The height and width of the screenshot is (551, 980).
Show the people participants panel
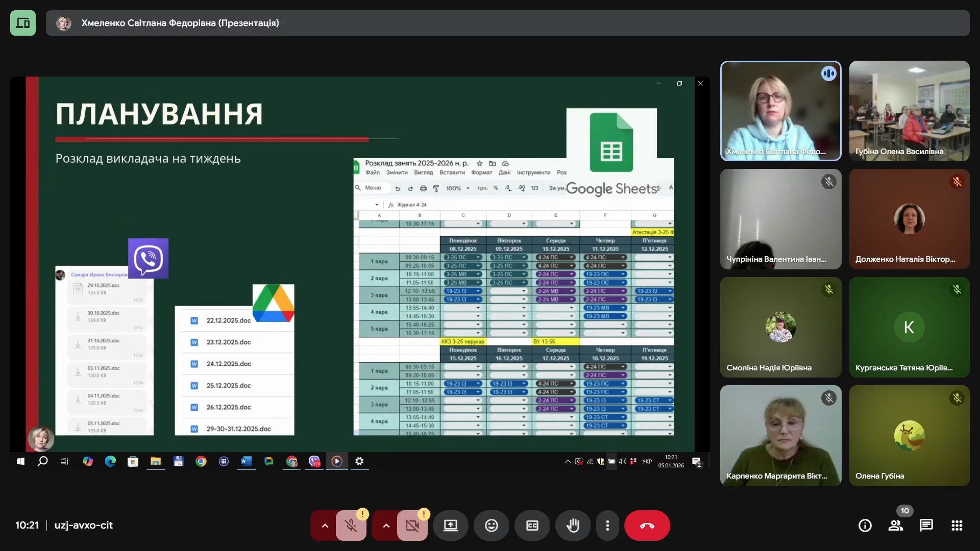895,525
